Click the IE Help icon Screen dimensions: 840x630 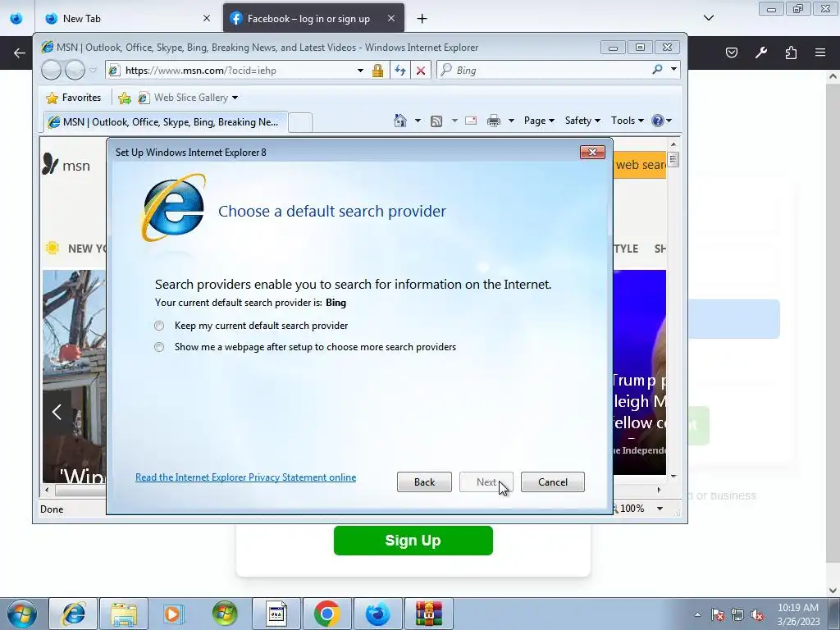(658, 121)
